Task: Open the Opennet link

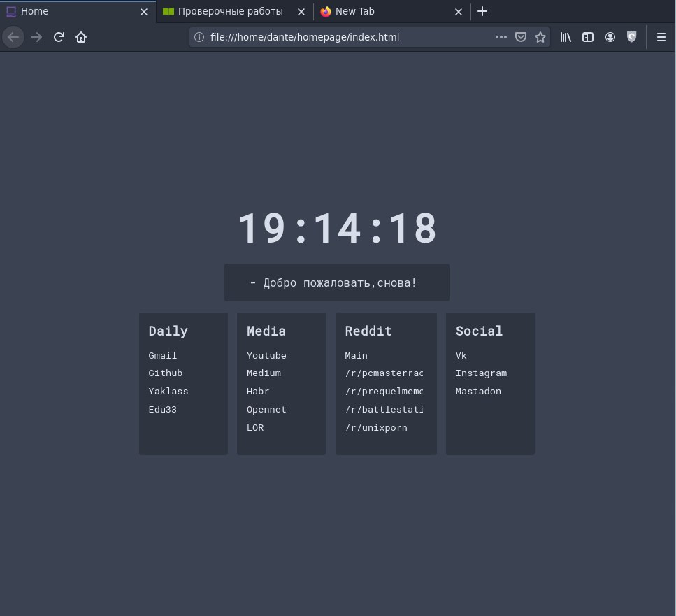Action: (x=266, y=410)
